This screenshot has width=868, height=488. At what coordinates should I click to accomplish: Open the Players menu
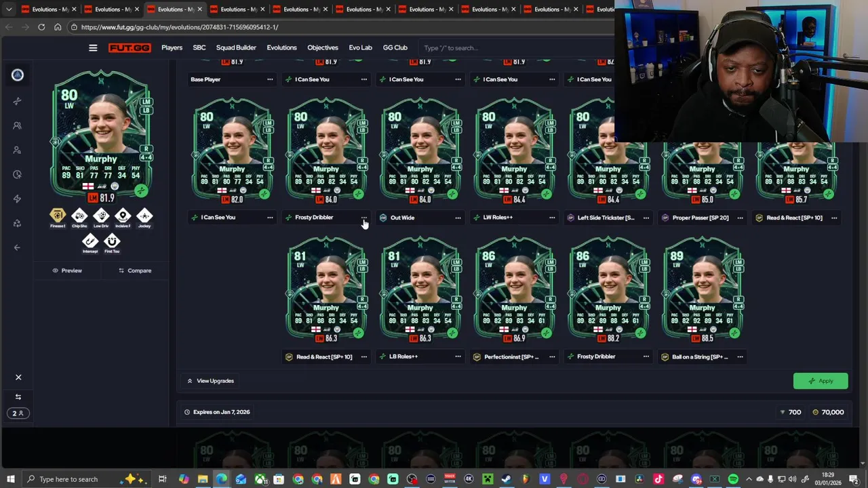click(172, 47)
